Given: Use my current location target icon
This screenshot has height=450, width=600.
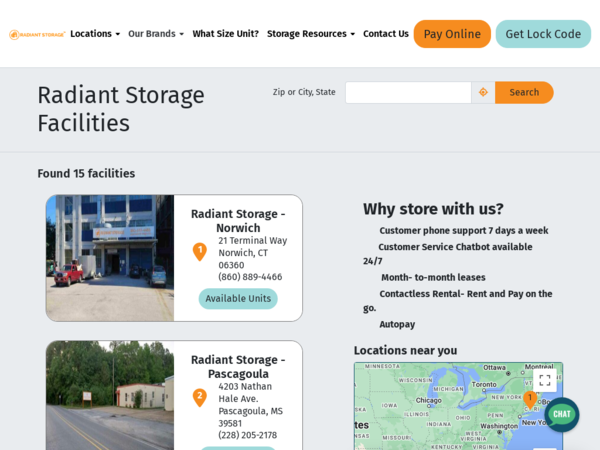Looking at the screenshot, I should point(483,92).
